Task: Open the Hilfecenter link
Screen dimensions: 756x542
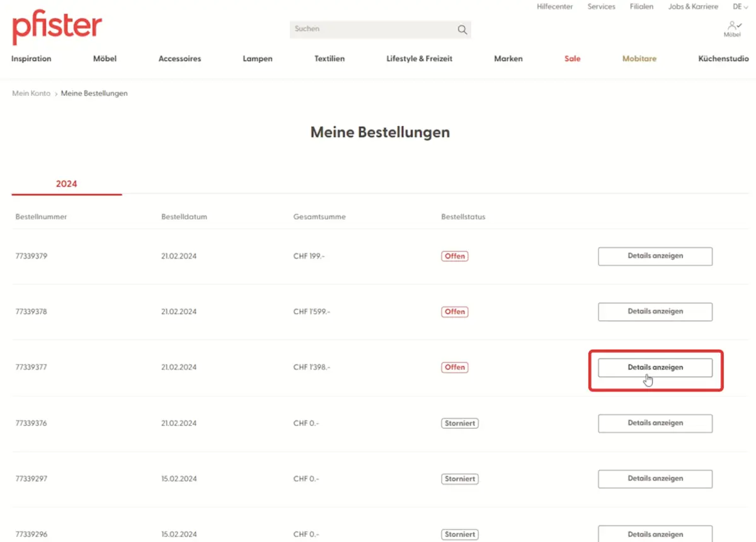Action: tap(554, 7)
